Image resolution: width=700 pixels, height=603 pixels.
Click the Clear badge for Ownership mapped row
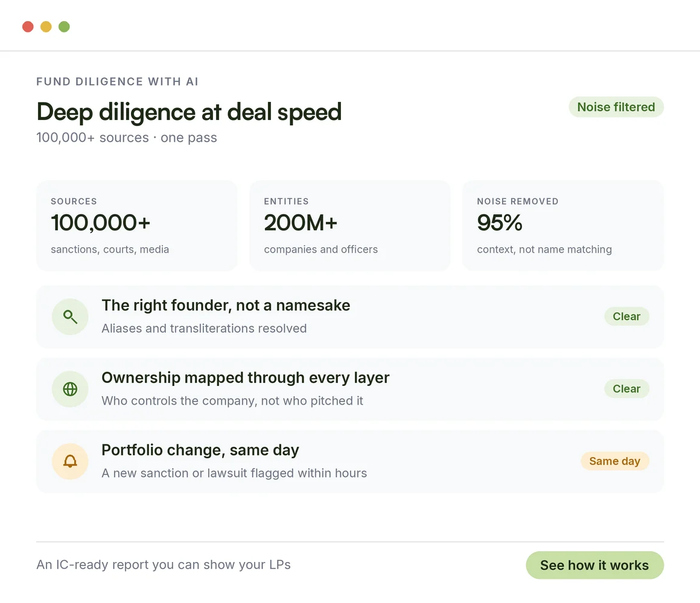click(x=627, y=388)
